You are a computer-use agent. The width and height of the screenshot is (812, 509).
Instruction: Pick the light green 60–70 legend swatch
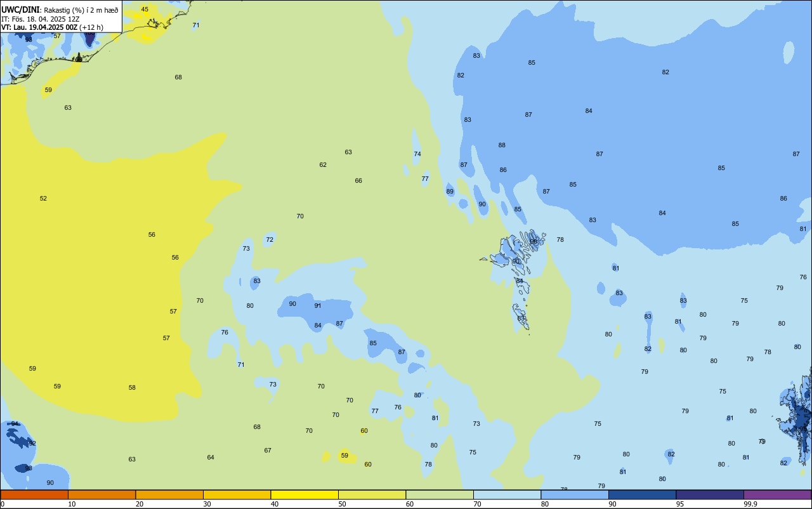point(440,495)
